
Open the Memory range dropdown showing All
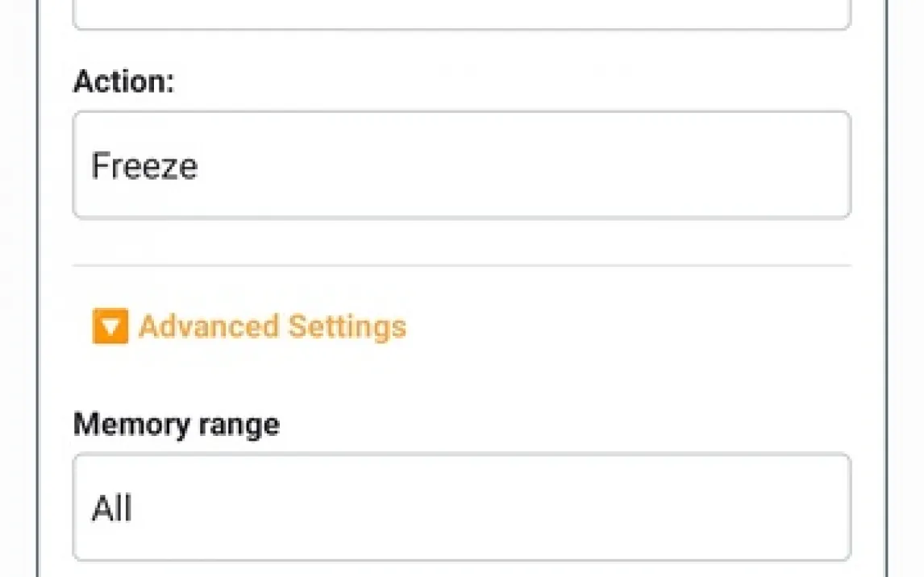tap(461, 507)
